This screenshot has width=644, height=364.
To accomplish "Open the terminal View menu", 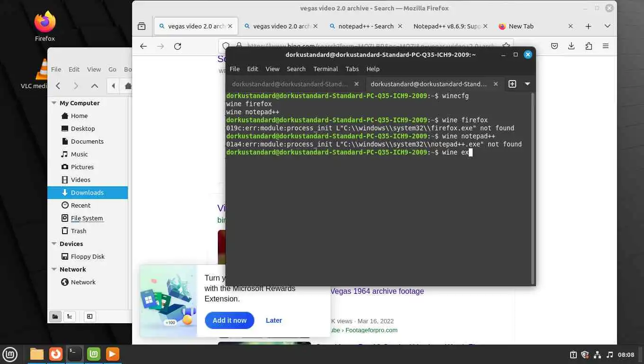I will [272, 69].
